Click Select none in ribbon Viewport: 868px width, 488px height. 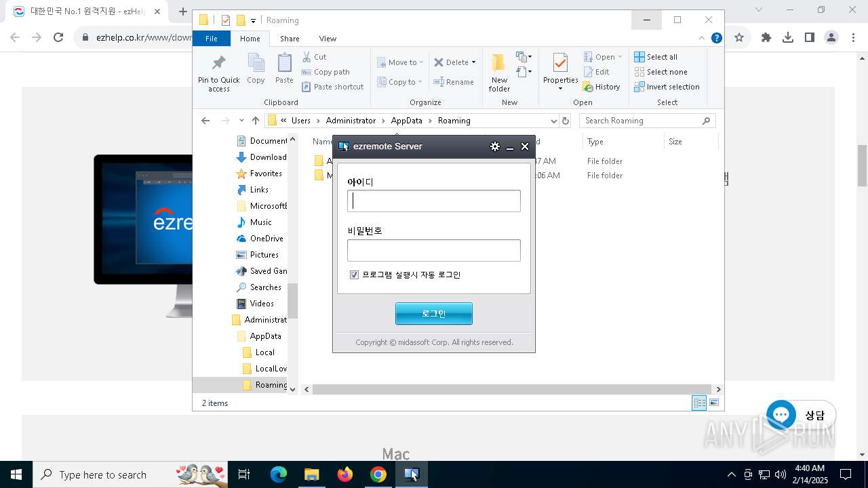tap(660, 72)
